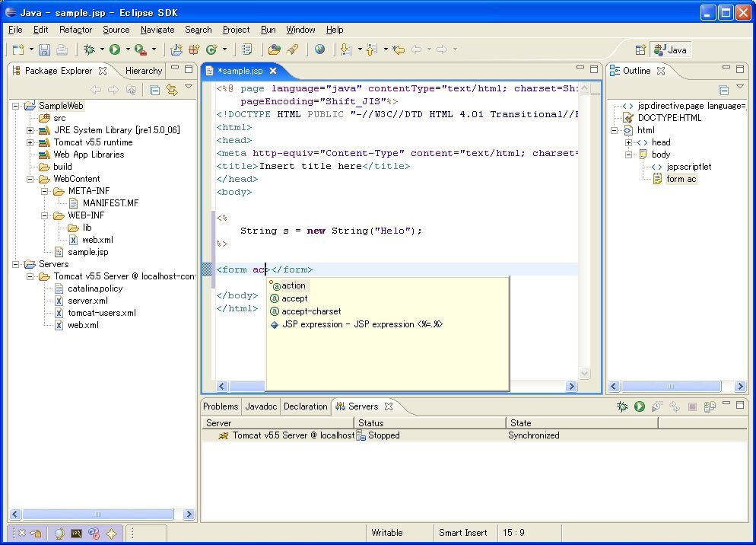The width and height of the screenshot is (756, 545).
Task: Click the New Java Class icon
Action: coord(211,49)
